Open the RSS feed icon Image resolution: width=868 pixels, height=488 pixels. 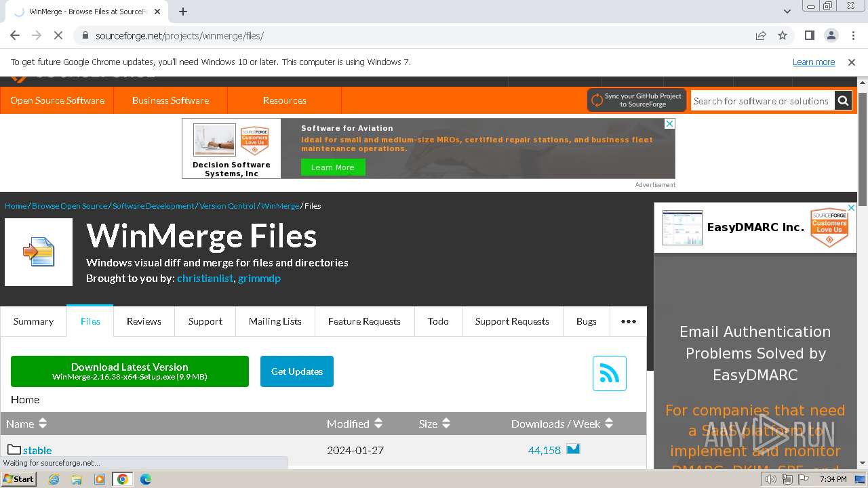(x=610, y=373)
